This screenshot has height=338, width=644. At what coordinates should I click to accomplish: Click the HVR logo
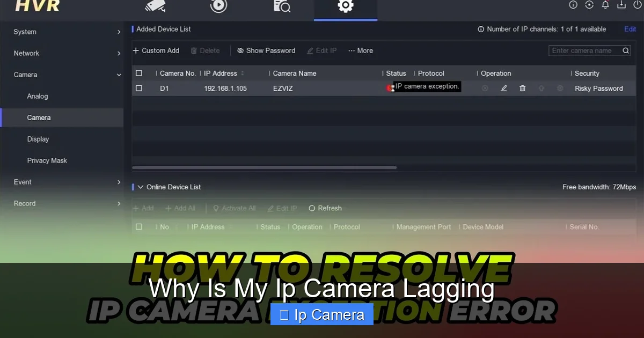[37, 6]
